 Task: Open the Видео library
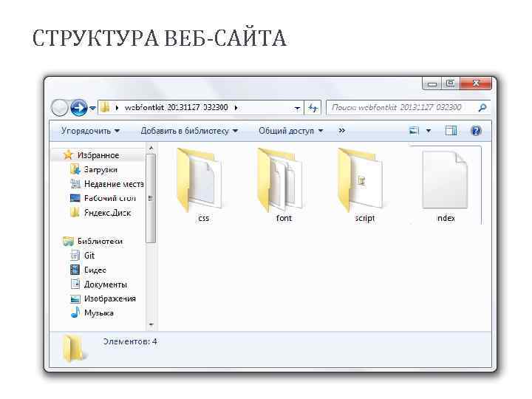[x=95, y=270]
